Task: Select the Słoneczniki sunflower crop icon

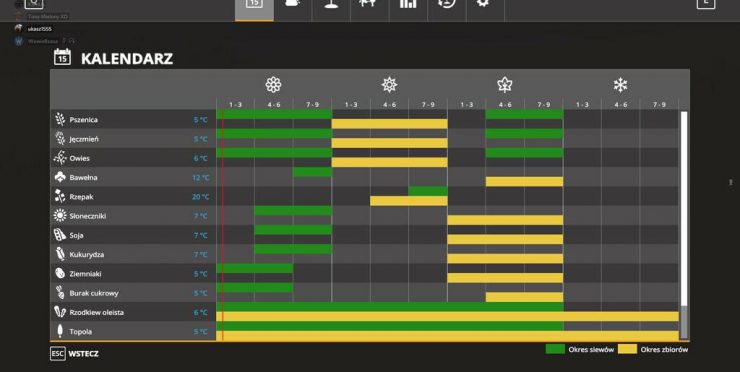Action: pyautogui.click(x=60, y=216)
